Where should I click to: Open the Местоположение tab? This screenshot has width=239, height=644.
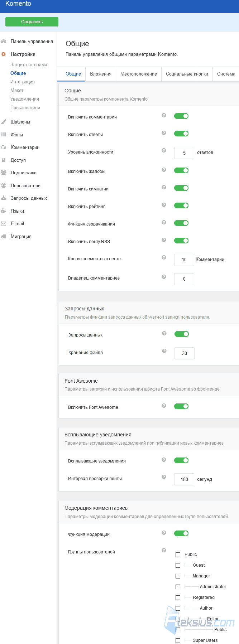139,74
